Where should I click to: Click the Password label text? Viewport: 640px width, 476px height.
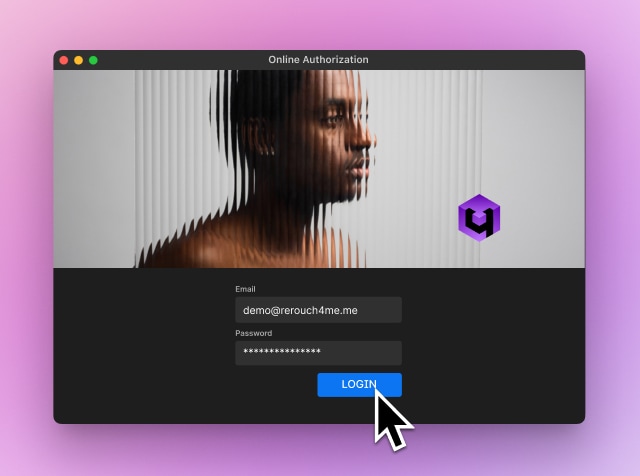[x=253, y=333]
